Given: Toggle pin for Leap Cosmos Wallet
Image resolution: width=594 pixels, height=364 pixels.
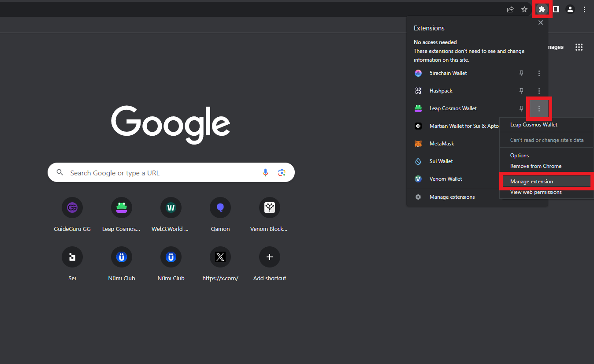Looking at the screenshot, I should [521, 108].
